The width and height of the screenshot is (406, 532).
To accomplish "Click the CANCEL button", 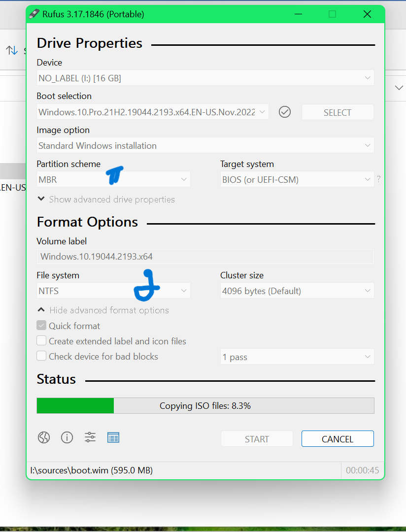I will [338, 439].
